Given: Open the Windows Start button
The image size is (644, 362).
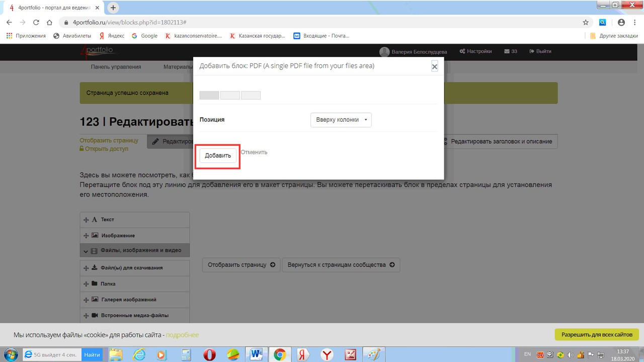Looking at the screenshot, I should tap(11, 354).
